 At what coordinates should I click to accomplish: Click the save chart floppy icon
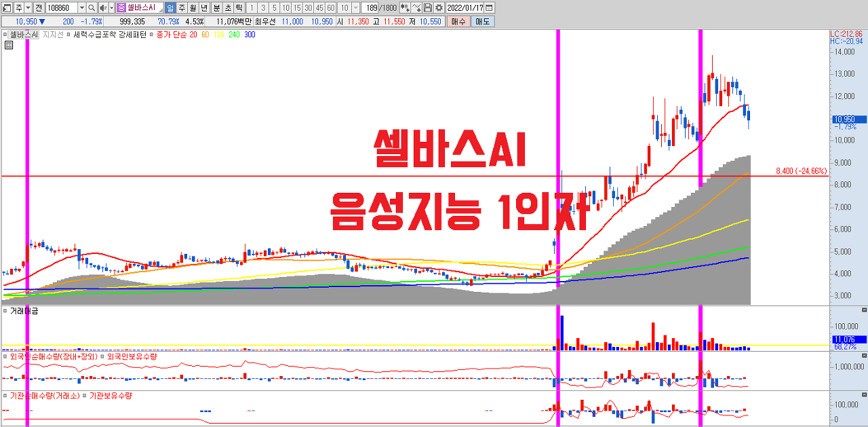coord(428,8)
